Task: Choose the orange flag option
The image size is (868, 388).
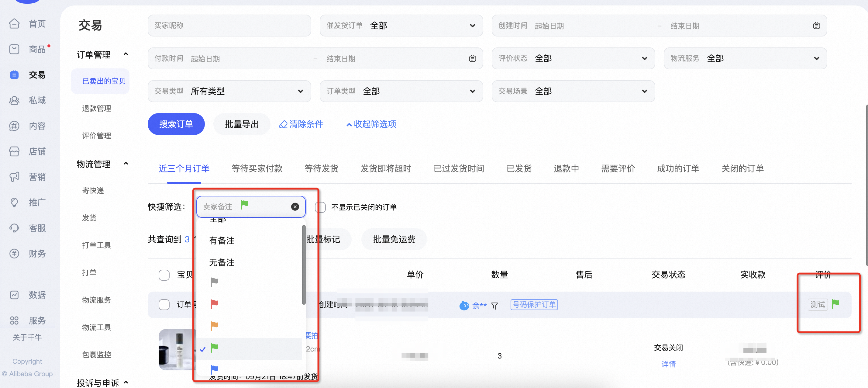Action: [214, 326]
